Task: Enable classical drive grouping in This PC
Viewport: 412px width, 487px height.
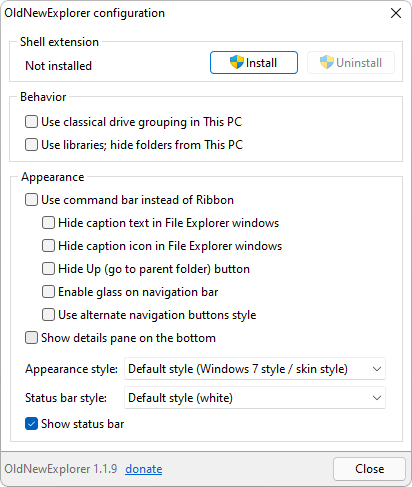Action: tap(31, 122)
